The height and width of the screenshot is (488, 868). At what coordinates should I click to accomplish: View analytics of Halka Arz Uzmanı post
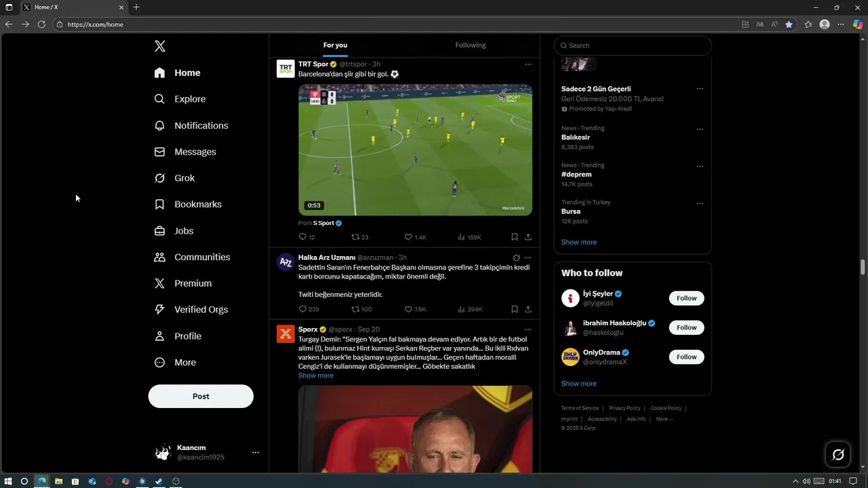coord(470,309)
